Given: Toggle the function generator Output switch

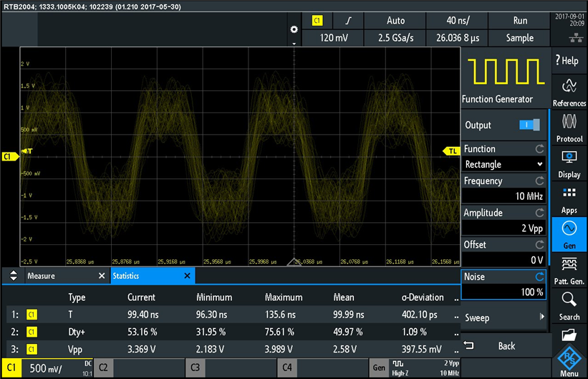Looking at the screenshot, I should pyautogui.click(x=529, y=125).
